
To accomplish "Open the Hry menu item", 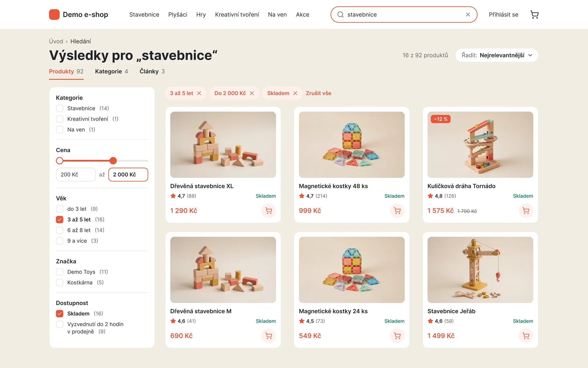I will point(201,14).
